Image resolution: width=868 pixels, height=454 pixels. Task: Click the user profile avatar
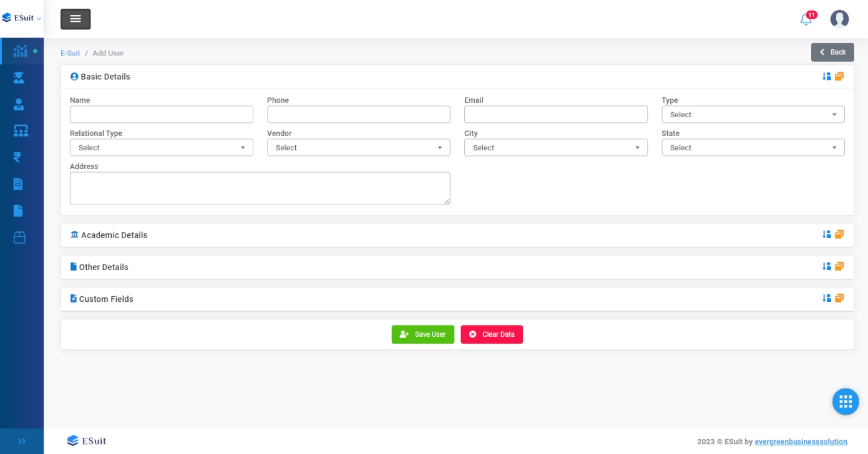click(x=839, y=19)
